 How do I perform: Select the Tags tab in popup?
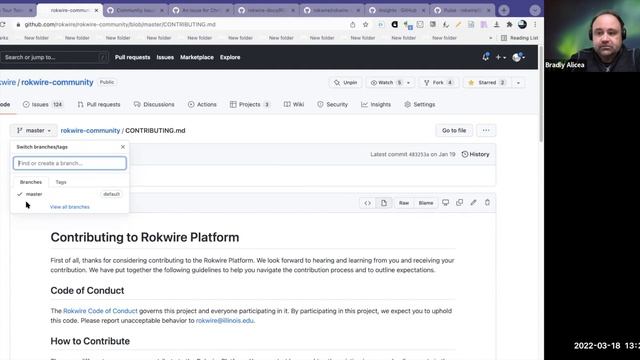point(61,182)
